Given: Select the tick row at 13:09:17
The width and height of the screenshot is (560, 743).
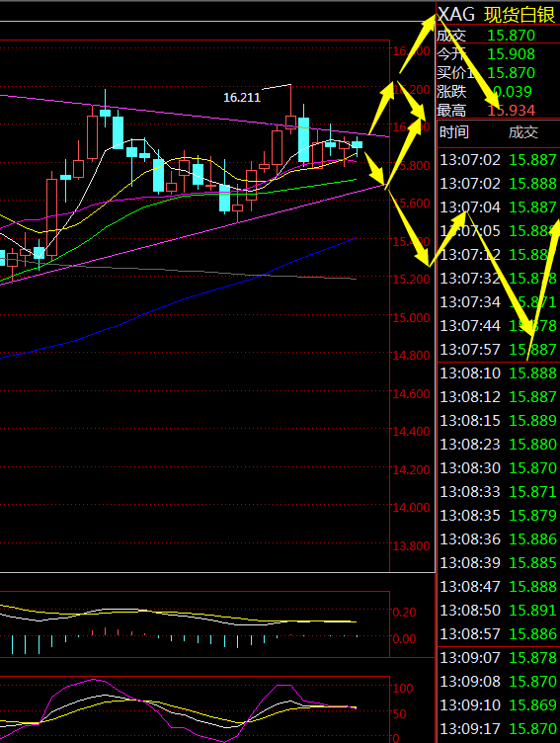Looking at the screenshot, I should tap(498, 728).
